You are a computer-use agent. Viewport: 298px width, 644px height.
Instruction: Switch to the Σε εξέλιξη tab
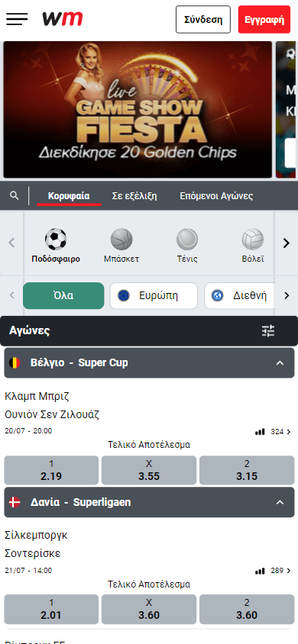tap(134, 196)
